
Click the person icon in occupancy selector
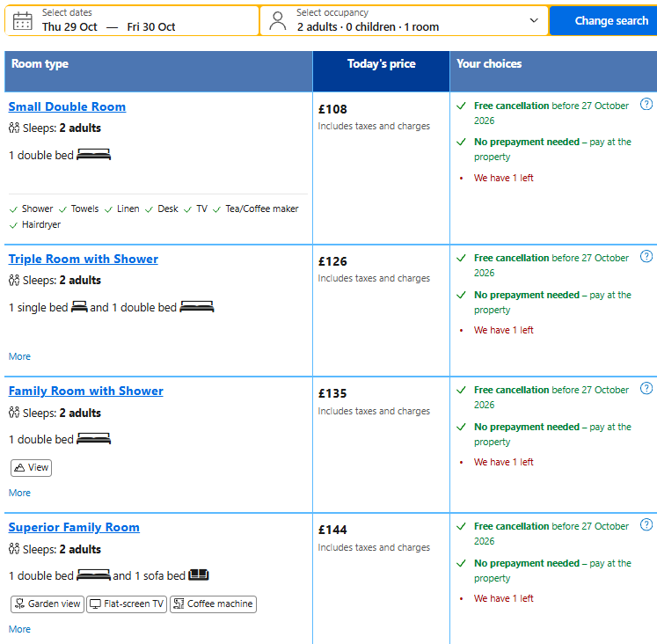tap(277, 21)
